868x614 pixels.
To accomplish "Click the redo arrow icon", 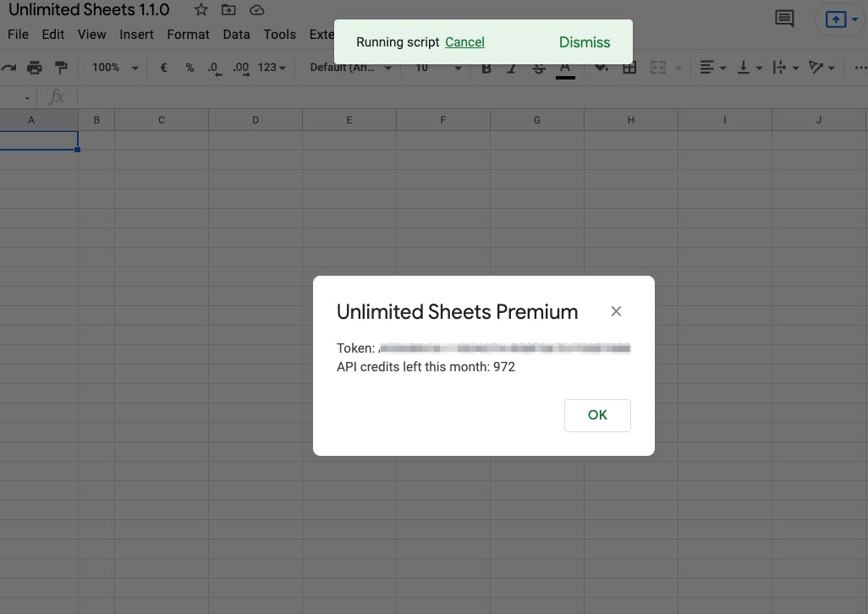I will coord(8,68).
